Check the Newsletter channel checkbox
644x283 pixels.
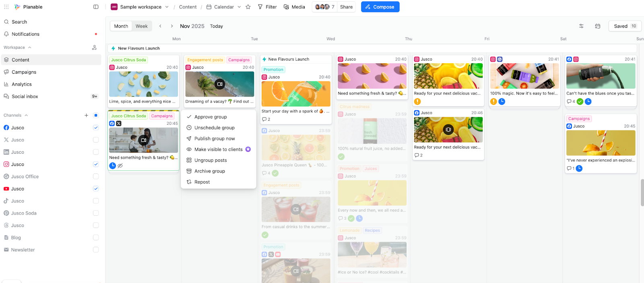[96, 250]
